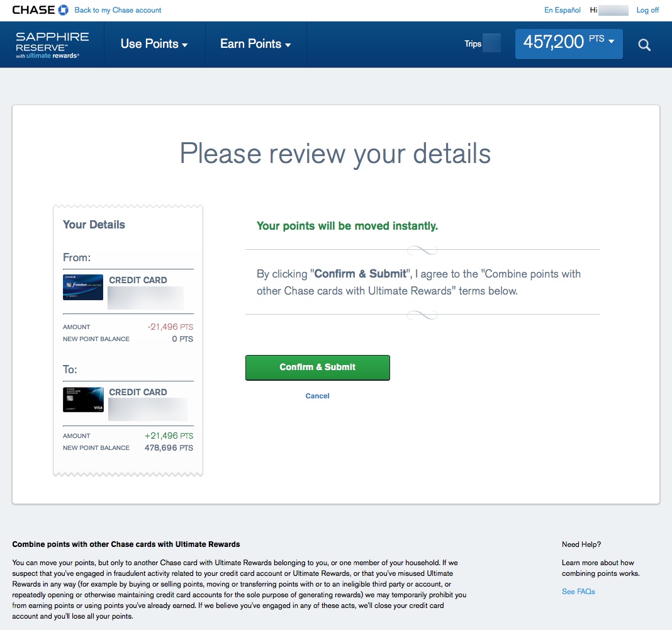
Task: Log off from the account
Action: [647, 10]
